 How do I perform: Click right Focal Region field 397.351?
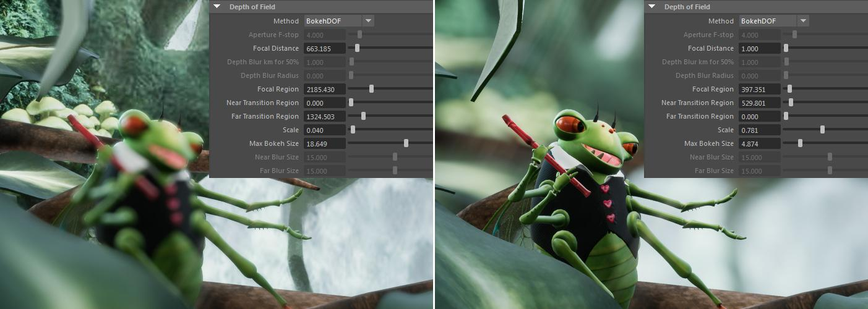pos(759,89)
